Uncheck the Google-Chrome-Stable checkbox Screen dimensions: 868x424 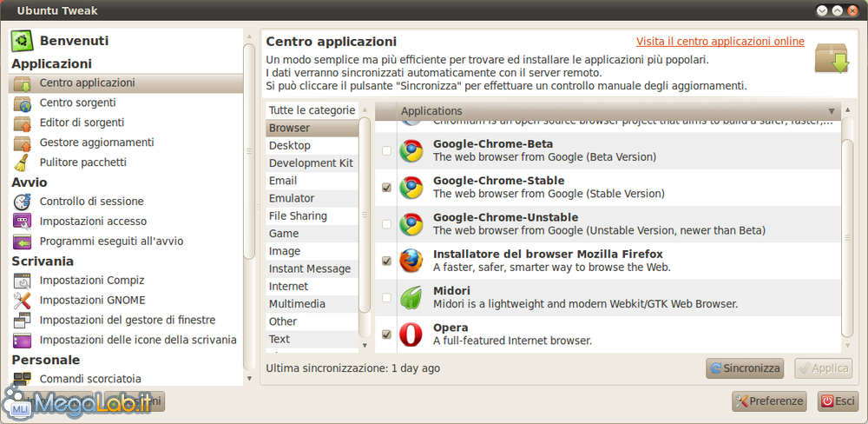click(386, 188)
